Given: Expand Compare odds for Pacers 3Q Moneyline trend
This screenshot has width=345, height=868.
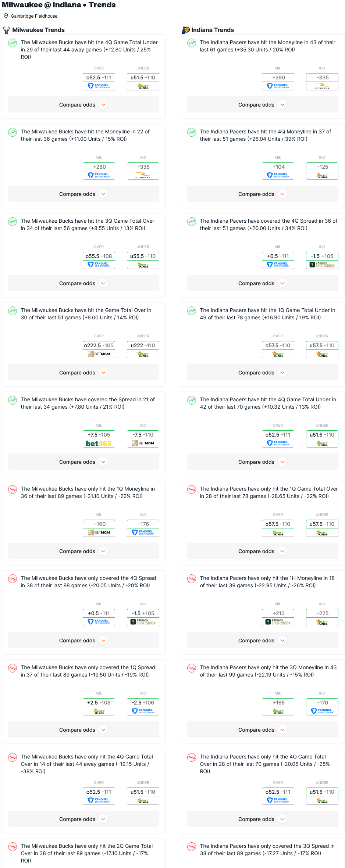Looking at the screenshot, I should pos(263,730).
